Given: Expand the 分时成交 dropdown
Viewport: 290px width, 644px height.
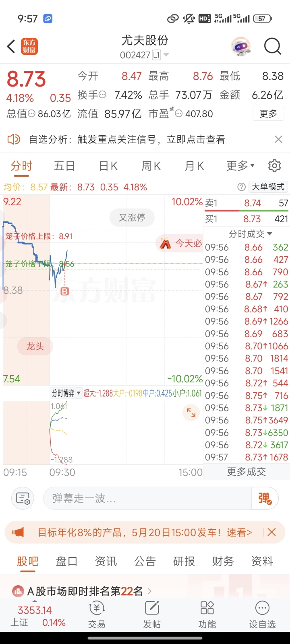Looking at the screenshot, I should (x=251, y=233).
